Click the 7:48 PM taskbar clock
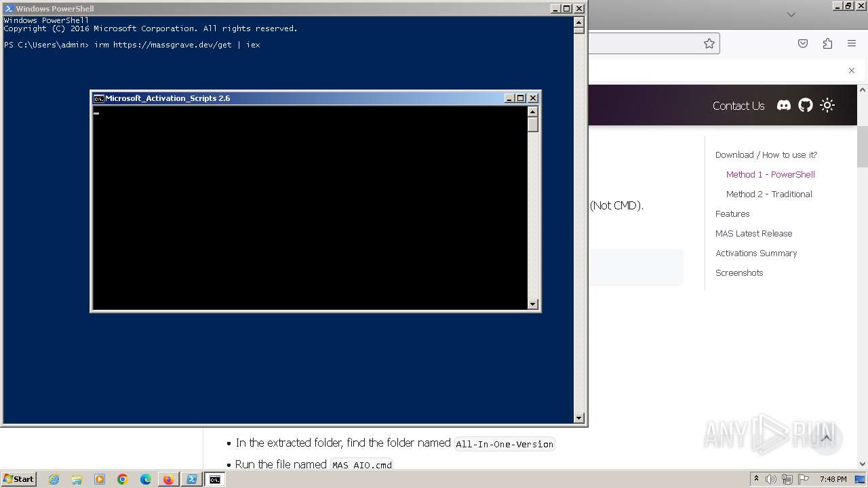This screenshot has width=868, height=488. pos(833,479)
